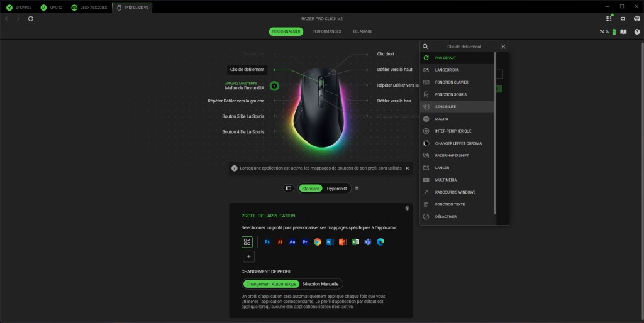Switch to the Performances tab

(326, 31)
